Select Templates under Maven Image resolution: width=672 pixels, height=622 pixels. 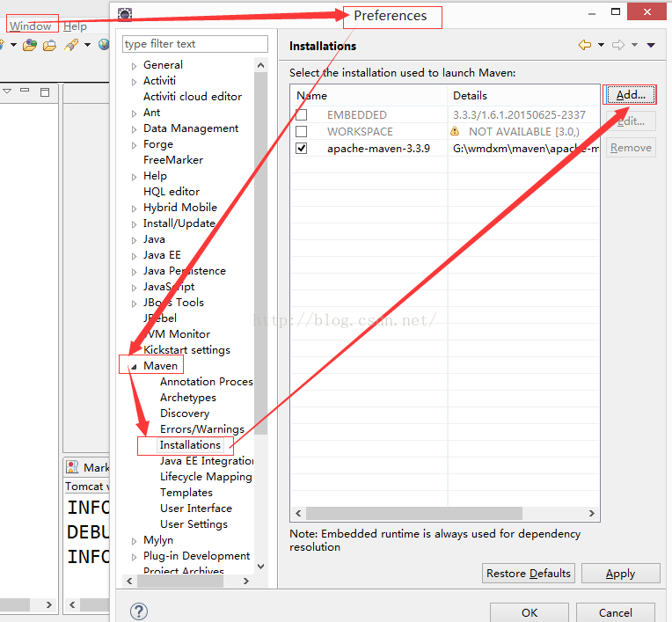click(186, 492)
